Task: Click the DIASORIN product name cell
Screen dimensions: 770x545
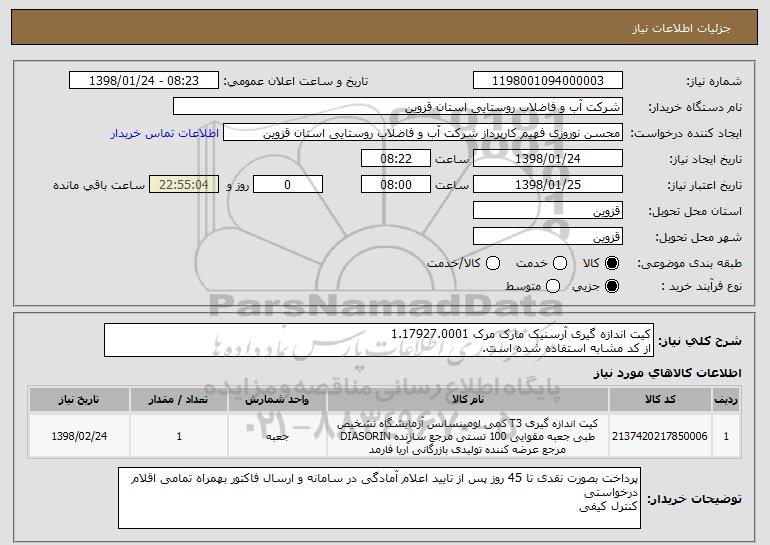Action: tap(468, 436)
